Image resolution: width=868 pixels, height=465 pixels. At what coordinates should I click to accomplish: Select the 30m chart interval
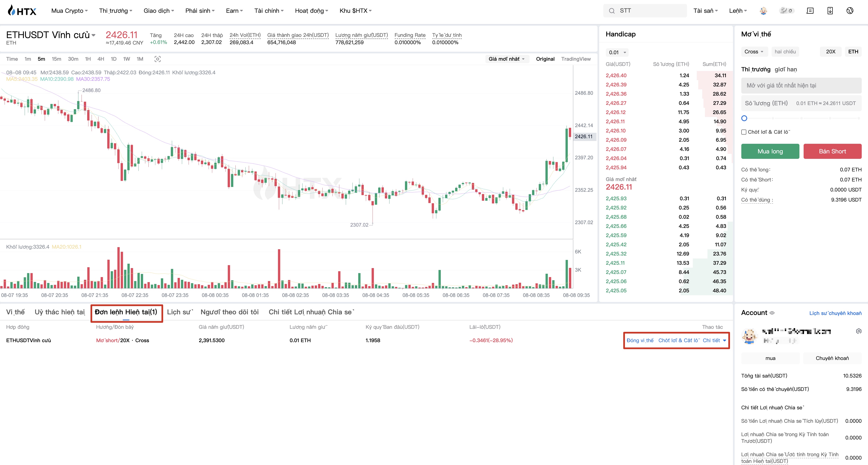[73, 59]
